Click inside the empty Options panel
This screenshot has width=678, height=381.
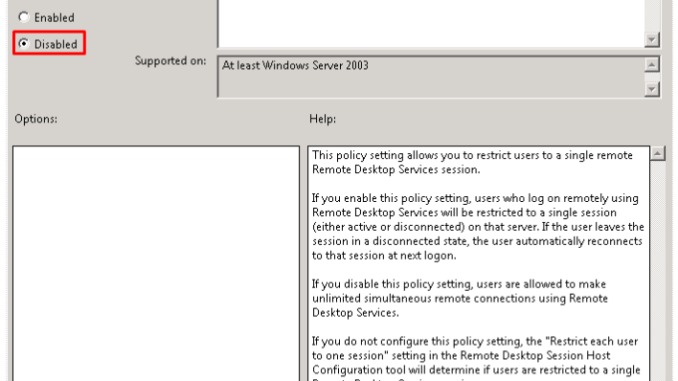[156, 263]
